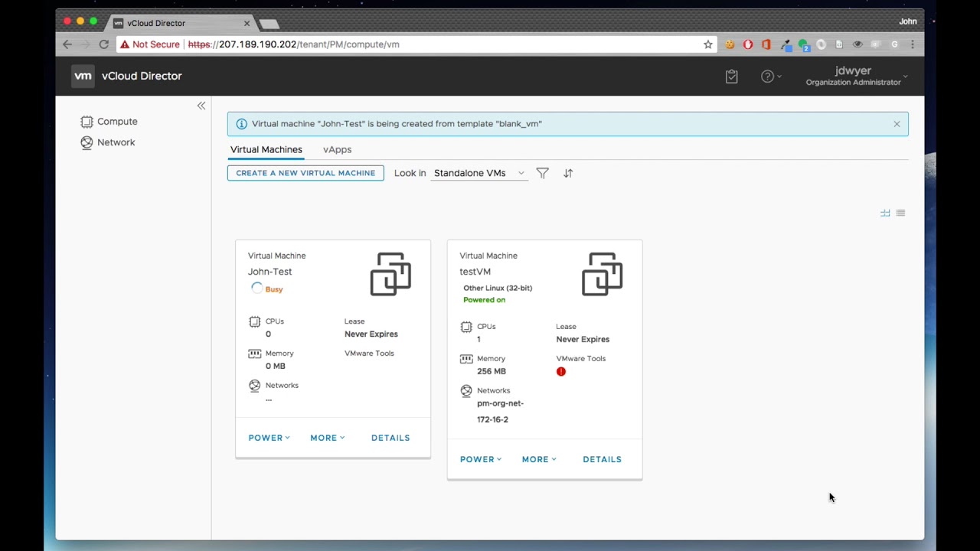Click Create a New Virtual Machine
The width and height of the screenshot is (980, 551).
[x=305, y=173]
